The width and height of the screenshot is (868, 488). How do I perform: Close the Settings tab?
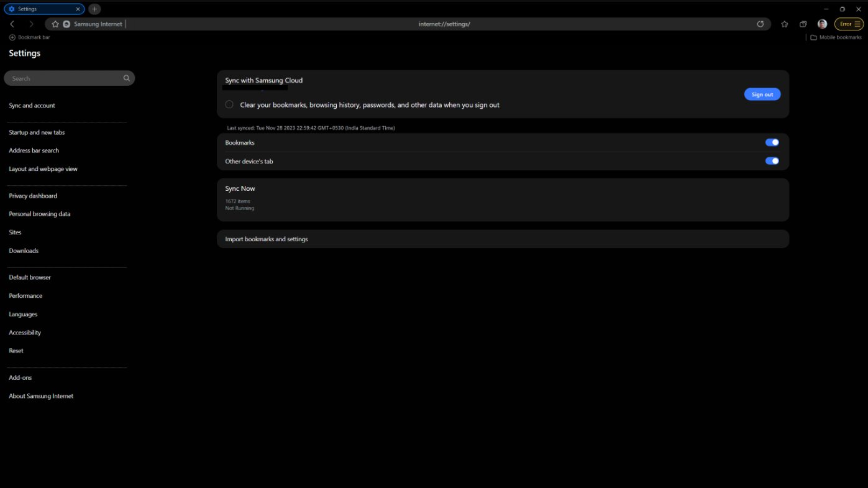(x=78, y=9)
